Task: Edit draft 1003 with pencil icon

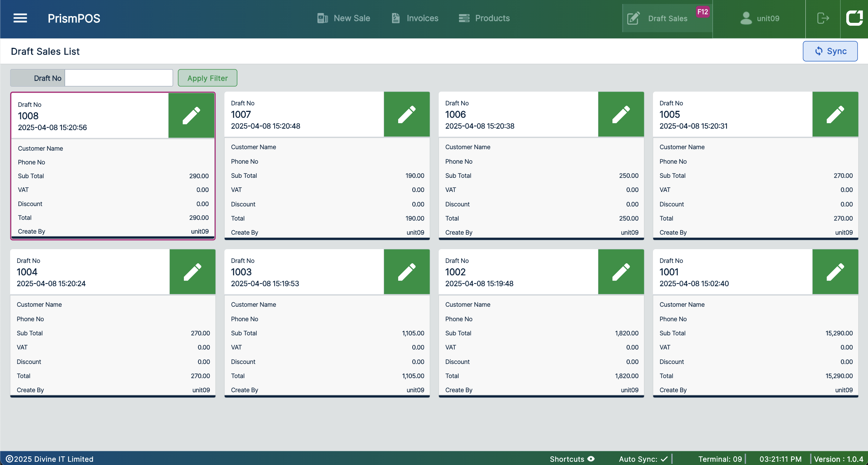Action: pyautogui.click(x=406, y=272)
